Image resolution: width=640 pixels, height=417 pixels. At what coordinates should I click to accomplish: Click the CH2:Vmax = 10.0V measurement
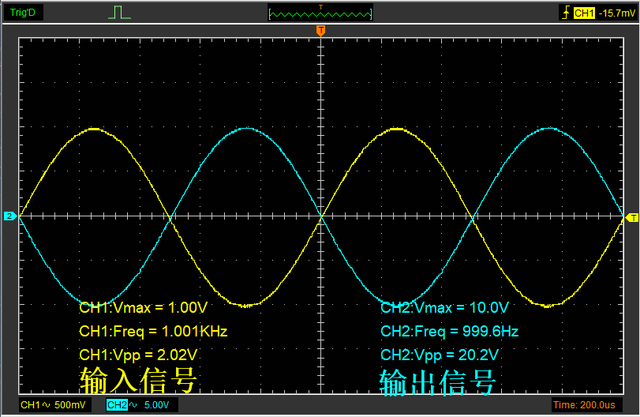446,306
